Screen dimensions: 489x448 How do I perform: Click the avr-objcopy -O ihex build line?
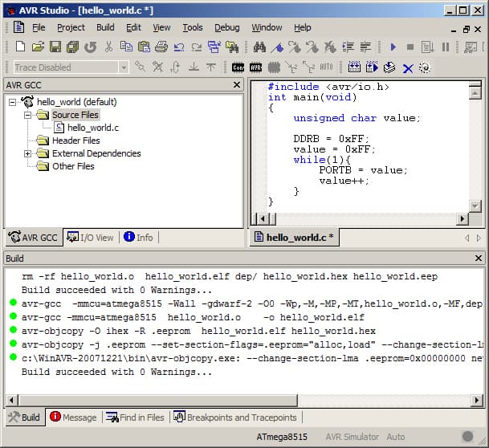[198, 331]
